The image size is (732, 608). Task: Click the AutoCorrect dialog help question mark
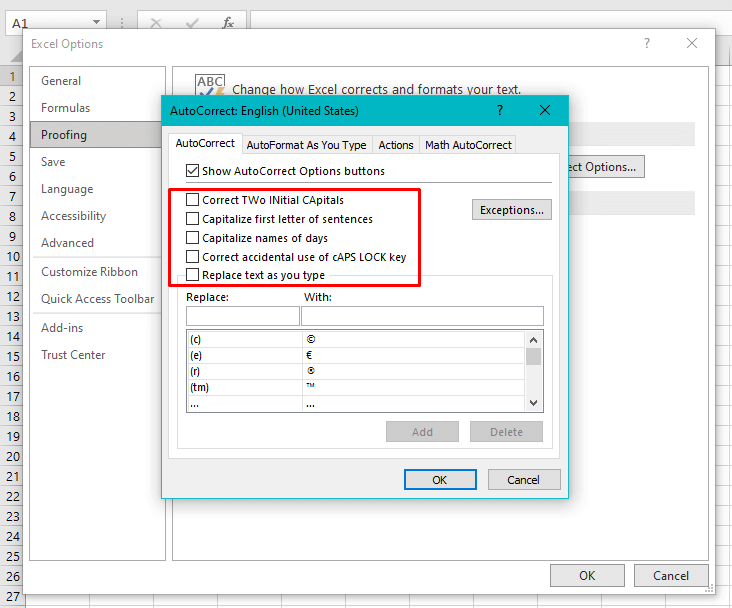[x=500, y=110]
